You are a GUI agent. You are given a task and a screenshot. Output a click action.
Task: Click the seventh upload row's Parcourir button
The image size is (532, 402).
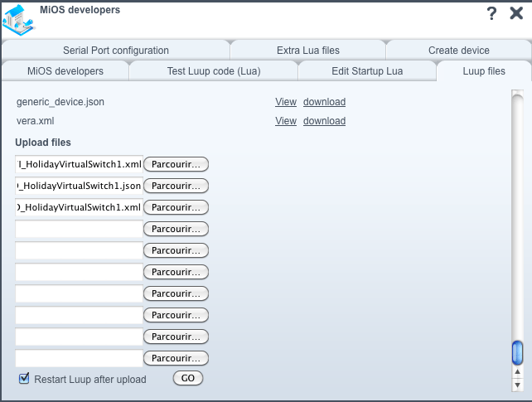176,293
